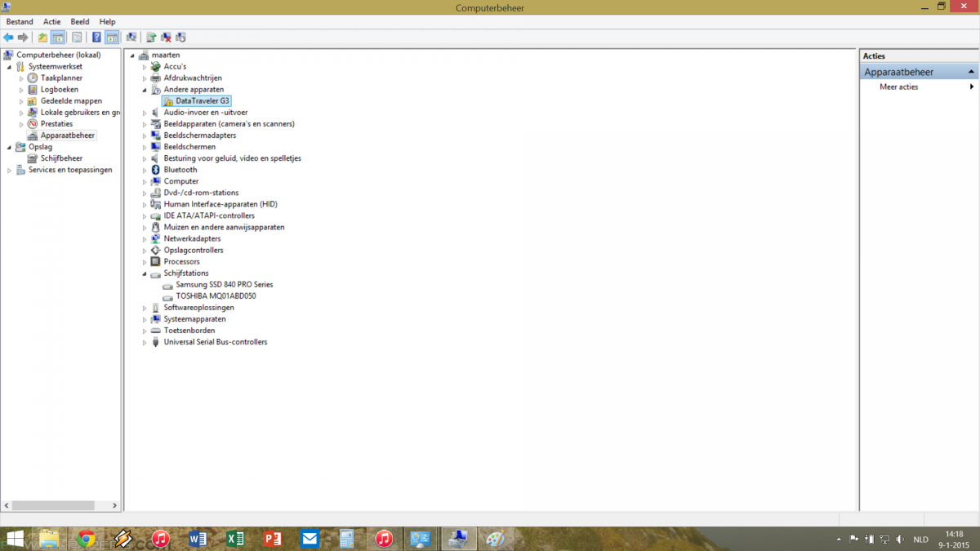The width and height of the screenshot is (980, 551).
Task: Expand the Afdrukwachtrijen category
Action: point(145,78)
